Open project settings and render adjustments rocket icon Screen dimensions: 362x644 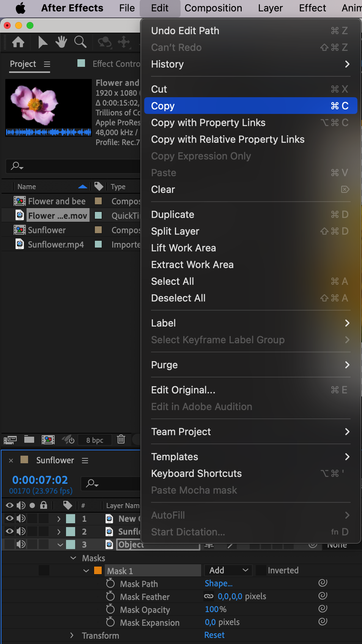pyautogui.click(x=68, y=440)
